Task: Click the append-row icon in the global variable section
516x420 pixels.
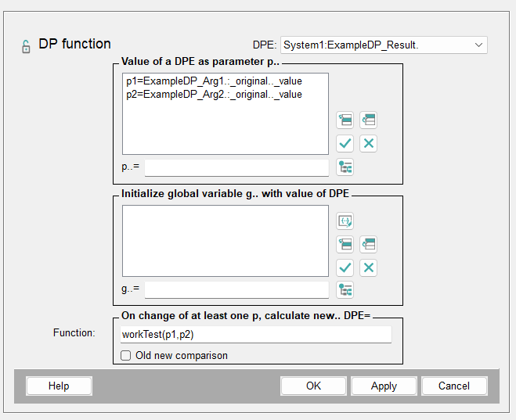Action: tap(369, 244)
